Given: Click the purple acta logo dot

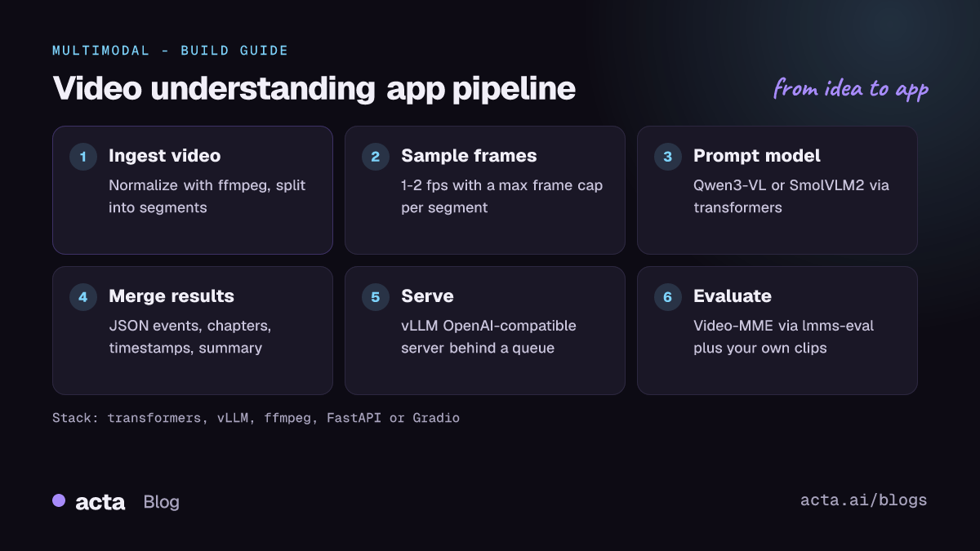Looking at the screenshot, I should [x=59, y=500].
